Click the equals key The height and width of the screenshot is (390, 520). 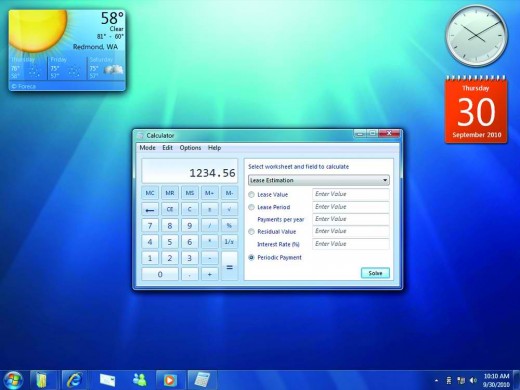[x=229, y=266]
